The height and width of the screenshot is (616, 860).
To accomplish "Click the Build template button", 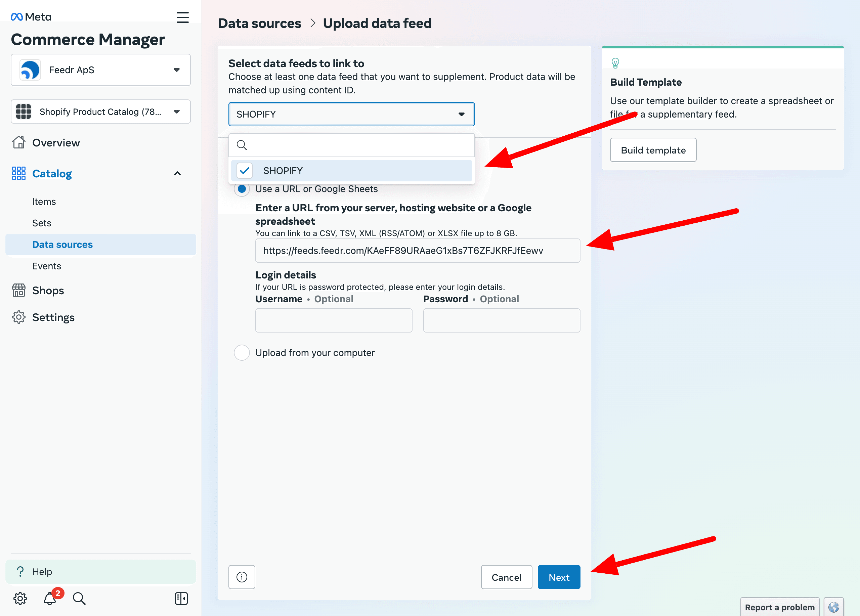I will (653, 150).
